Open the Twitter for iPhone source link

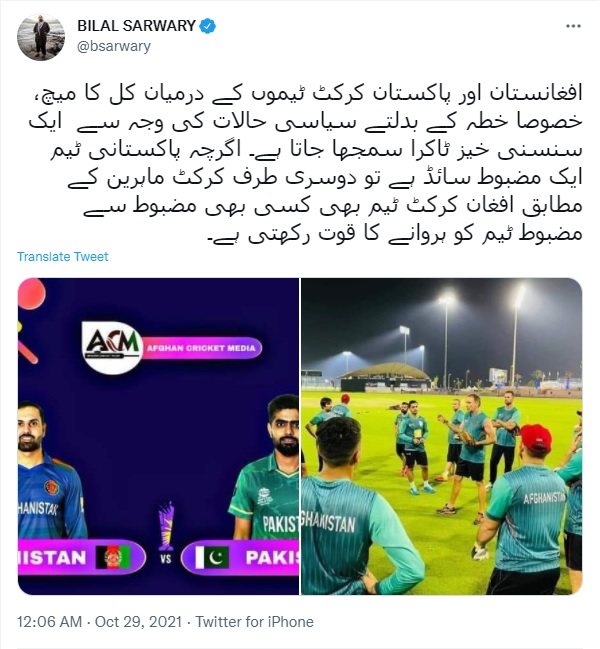pos(254,622)
